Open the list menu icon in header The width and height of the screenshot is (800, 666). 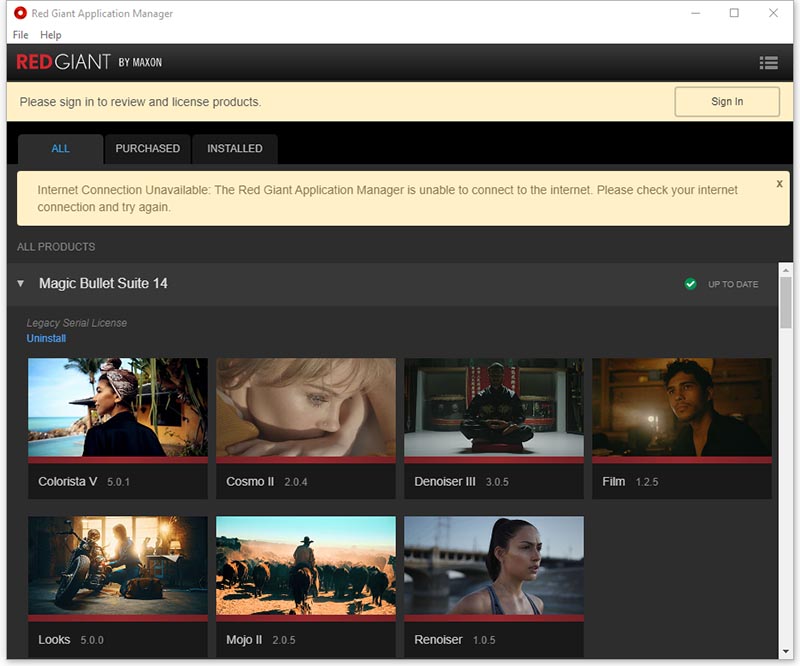coord(768,63)
